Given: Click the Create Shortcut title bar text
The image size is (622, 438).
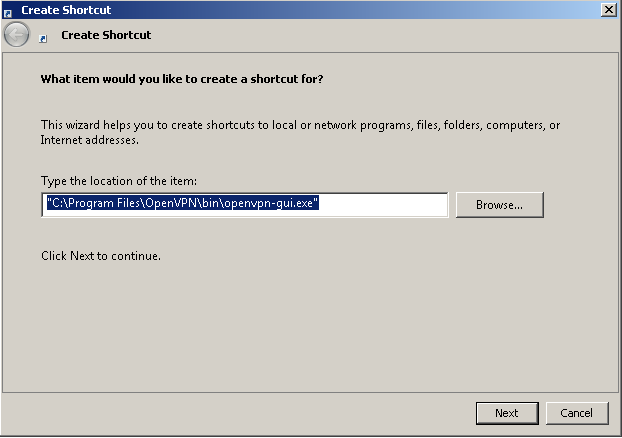Looking at the screenshot, I should click(x=66, y=10).
